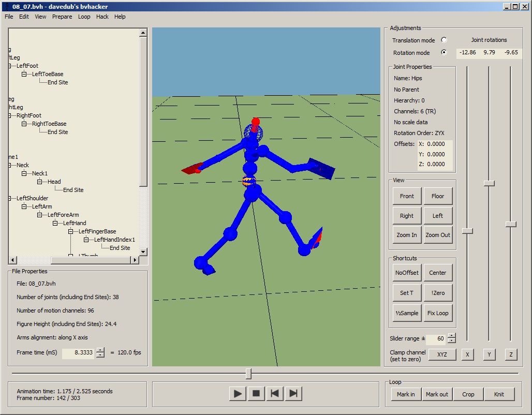
Task: Click the animation timeline slider handle
Action: (249, 374)
